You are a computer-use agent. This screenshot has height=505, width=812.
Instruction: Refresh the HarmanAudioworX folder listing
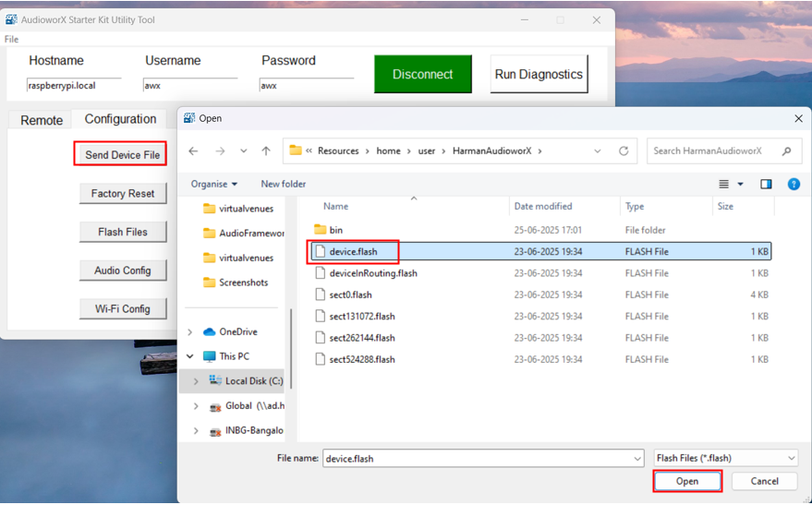pyautogui.click(x=624, y=151)
